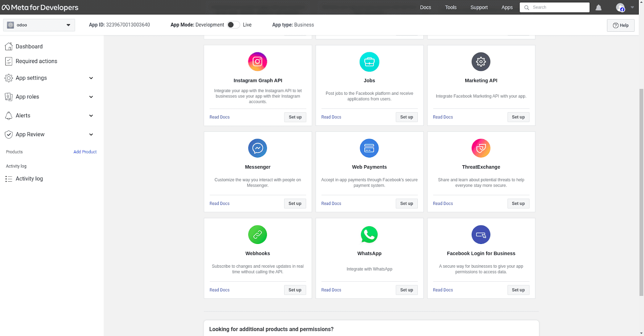Click the Facebook Login for Business icon
This screenshot has width=644, height=336.
point(481,235)
